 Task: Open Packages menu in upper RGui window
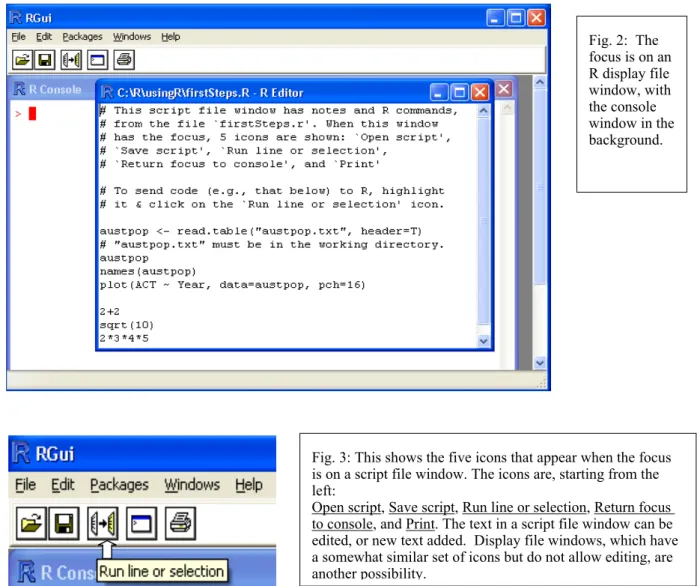[x=82, y=36]
